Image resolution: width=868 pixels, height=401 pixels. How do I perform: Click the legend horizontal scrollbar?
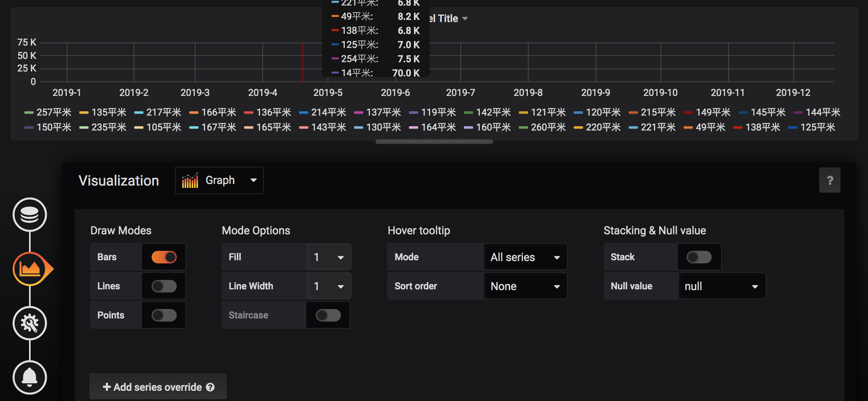(434, 142)
